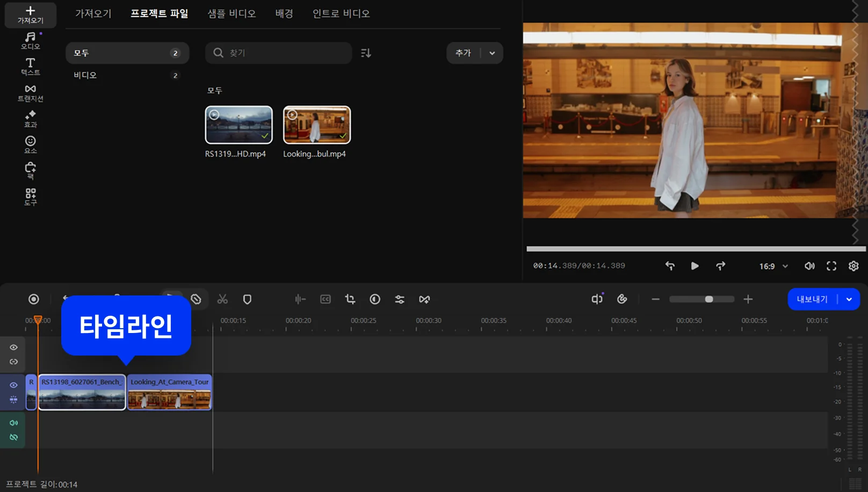
Task: Switch to the 샘플 비디오 tab
Action: [x=232, y=13]
